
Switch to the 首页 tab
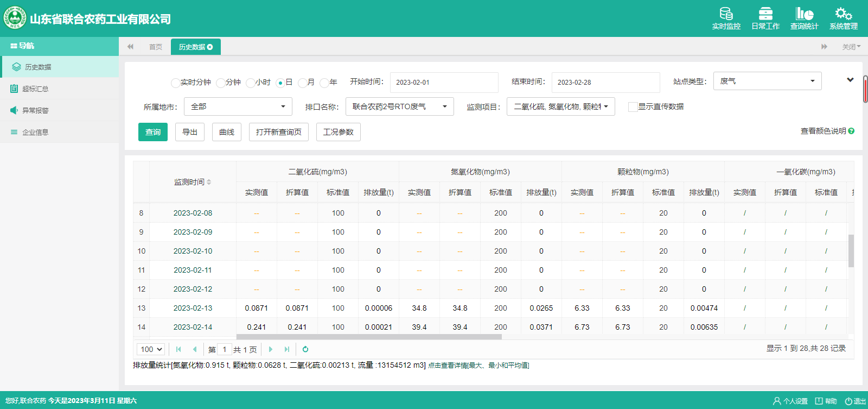pos(156,47)
